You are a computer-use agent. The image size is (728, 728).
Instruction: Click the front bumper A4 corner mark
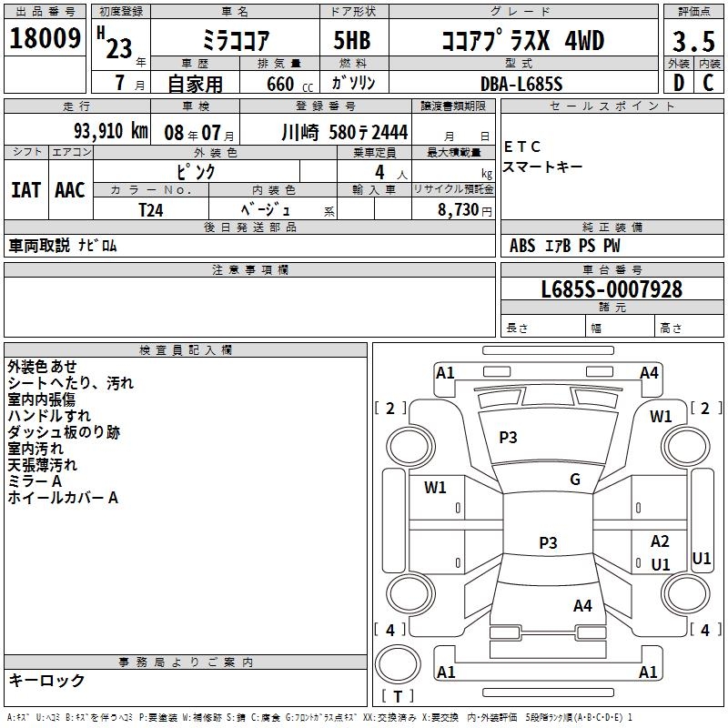tap(649, 372)
